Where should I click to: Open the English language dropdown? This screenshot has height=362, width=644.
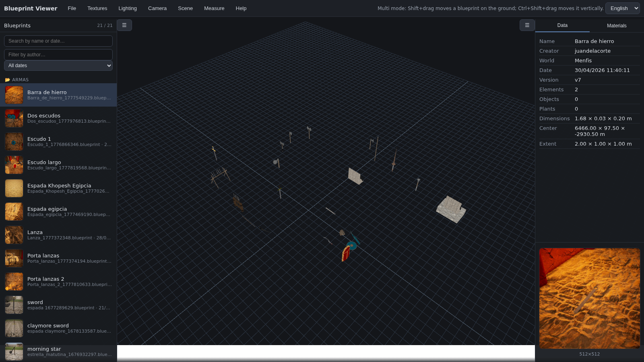[x=622, y=8]
